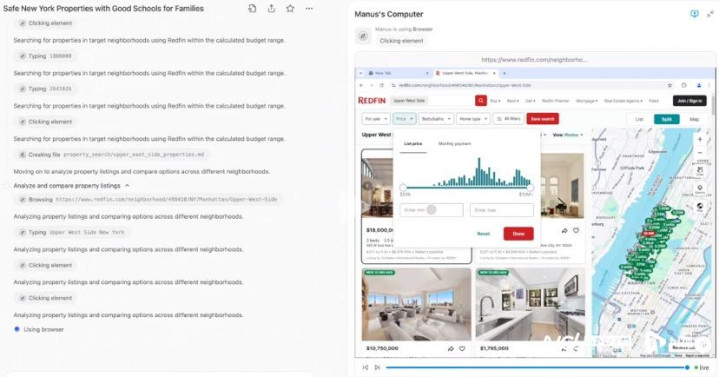Open the Beds/baths dropdown filter
719x377 pixels.
436,119
